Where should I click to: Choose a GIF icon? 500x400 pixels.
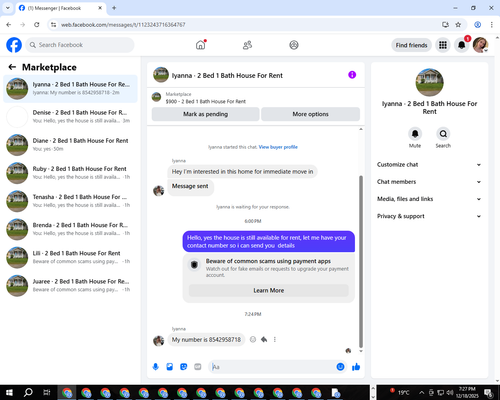[198, 367]
